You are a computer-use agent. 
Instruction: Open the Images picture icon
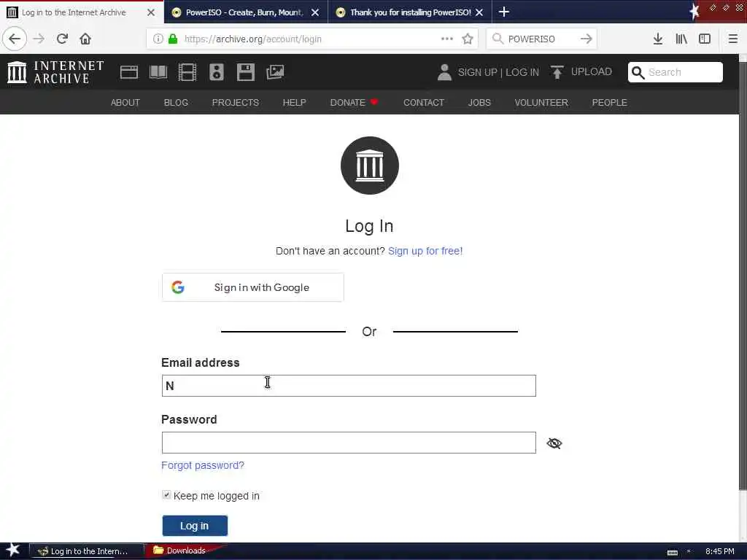click(275, 72)
